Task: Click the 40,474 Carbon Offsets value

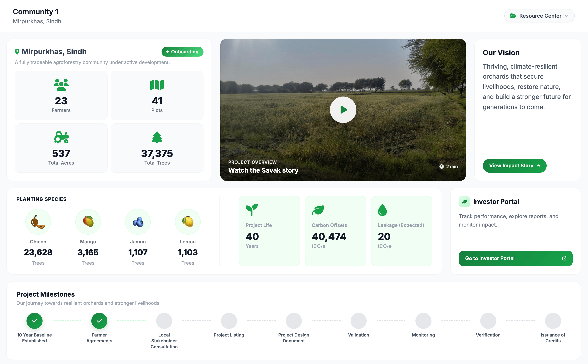Action: coord(329,237)
